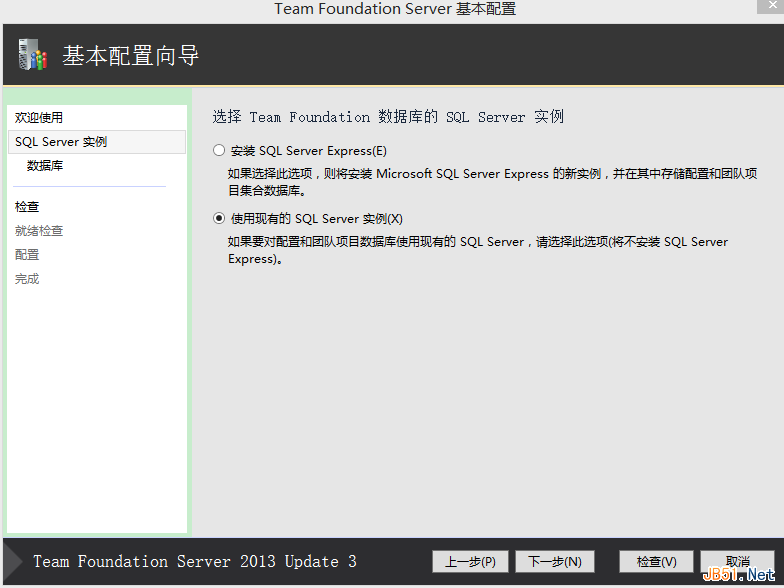The height and width of the screenshot is (588, 784).
Task: Select SQL Server 实例 in the sidebar
Action: 97,142
